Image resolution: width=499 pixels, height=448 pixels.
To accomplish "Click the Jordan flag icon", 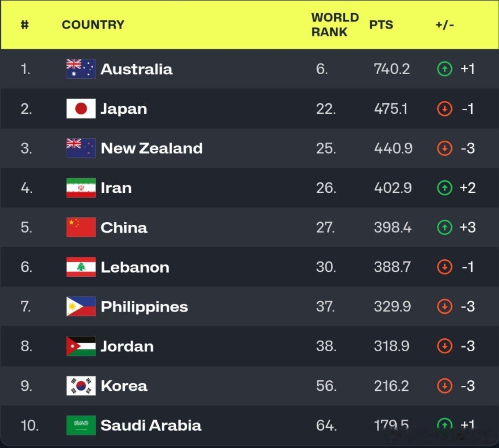I will tap(81, 346).
